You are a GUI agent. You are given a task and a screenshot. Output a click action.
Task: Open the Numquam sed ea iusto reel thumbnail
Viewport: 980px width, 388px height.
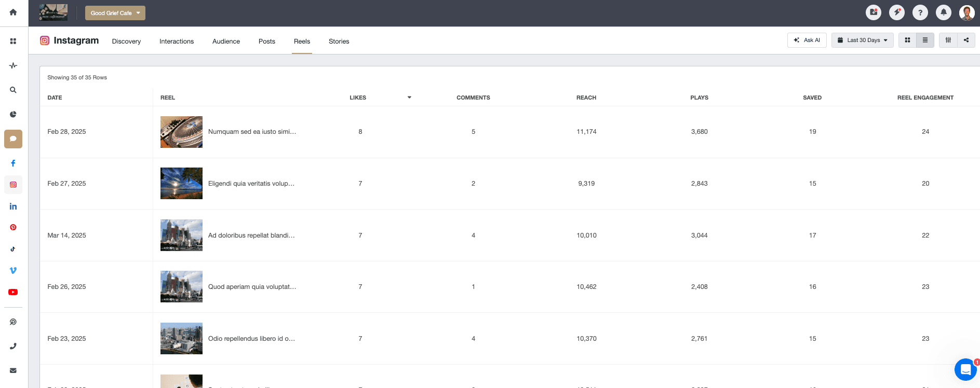click(x=181, y=132)
